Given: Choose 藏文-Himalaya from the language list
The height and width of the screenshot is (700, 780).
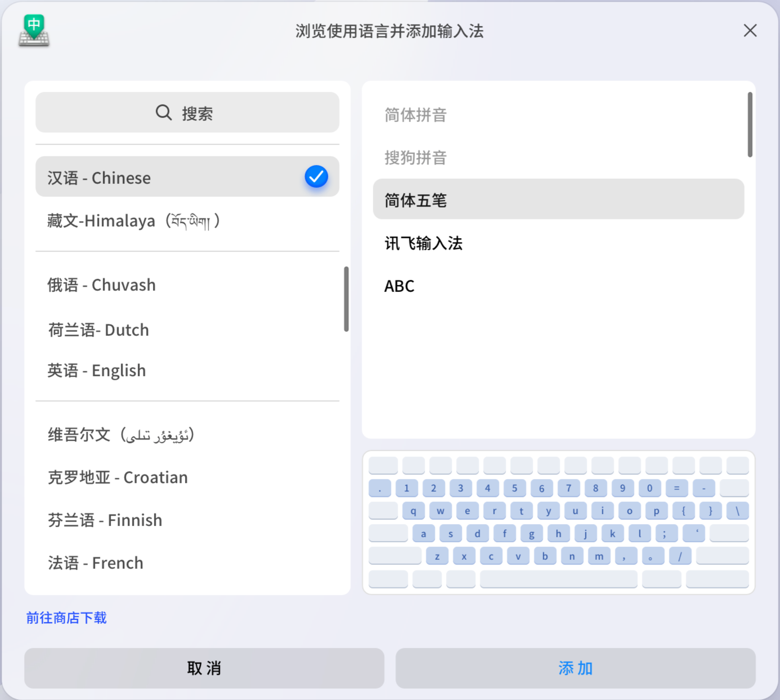Looking at the screenshot, I should 133,220.
